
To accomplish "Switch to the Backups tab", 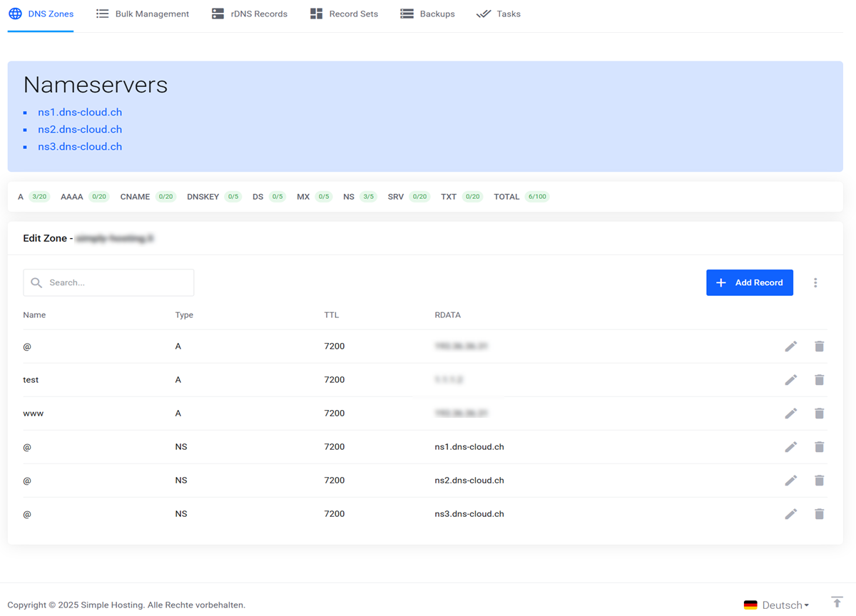I will (x=427, y=13).
